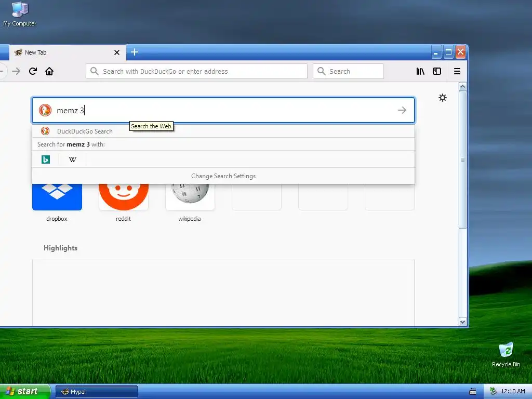Click the on-screen keyboard tray icon
Screen dimensions: 532x399
coord(473,392)
